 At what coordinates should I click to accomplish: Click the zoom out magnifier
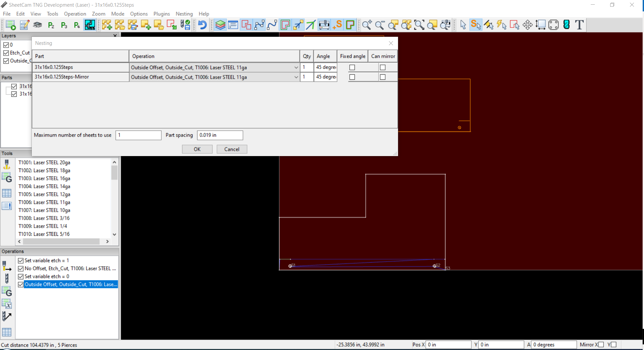380,25
